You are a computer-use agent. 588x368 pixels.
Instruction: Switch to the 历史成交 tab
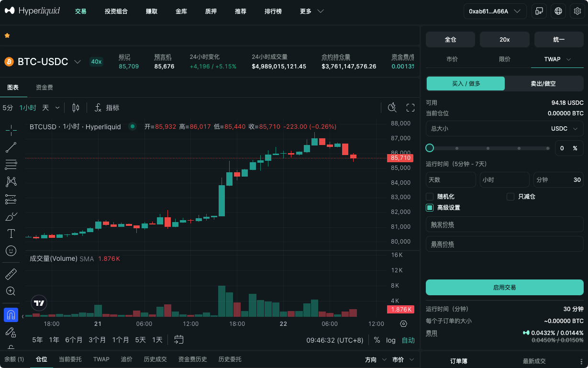pyautogui.click(x=155, y=359)
